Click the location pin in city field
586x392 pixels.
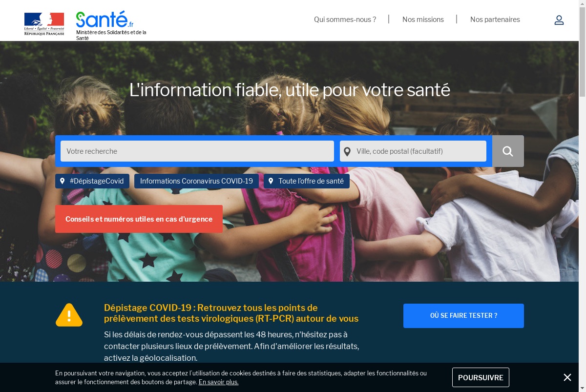[347, 151]
